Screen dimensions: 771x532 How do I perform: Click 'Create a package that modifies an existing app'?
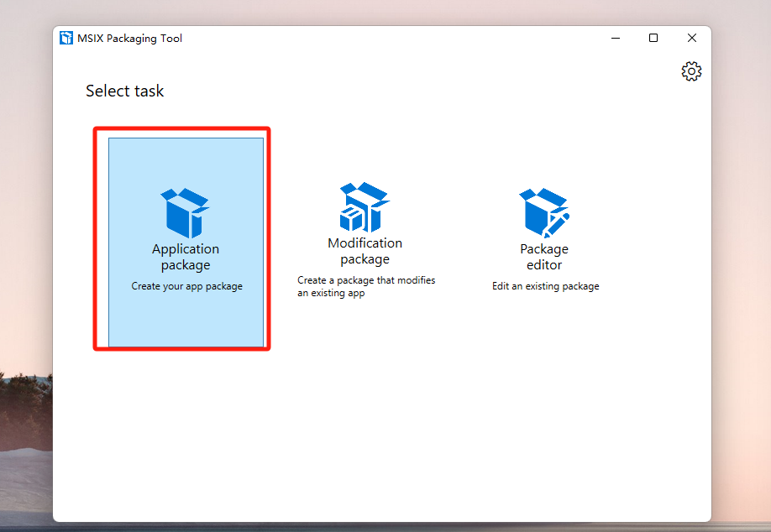[366, 286]
